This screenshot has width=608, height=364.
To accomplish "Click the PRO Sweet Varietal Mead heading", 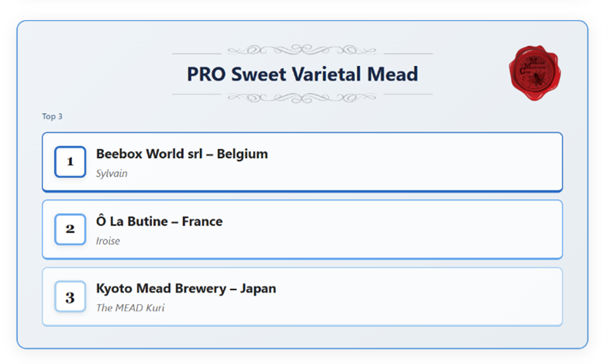I will click(x=302, y=74).
